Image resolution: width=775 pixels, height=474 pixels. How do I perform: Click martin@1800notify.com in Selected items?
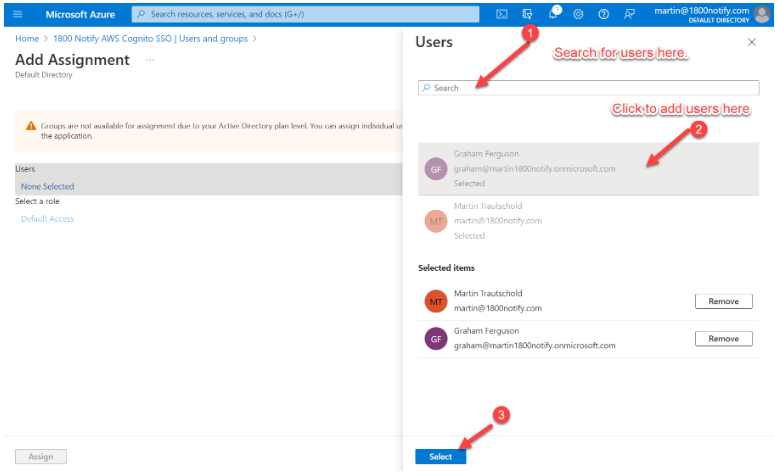coord(498,308)
